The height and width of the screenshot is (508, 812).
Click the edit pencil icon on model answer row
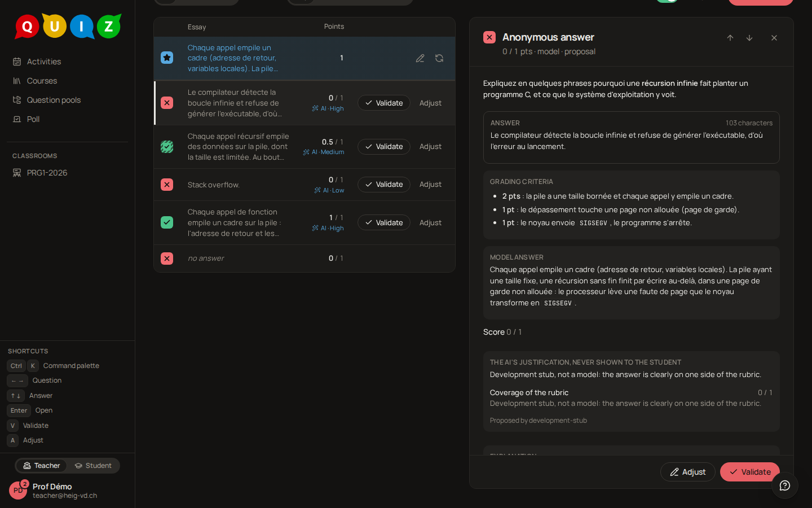pyautogui.click(x=420, y=58)
